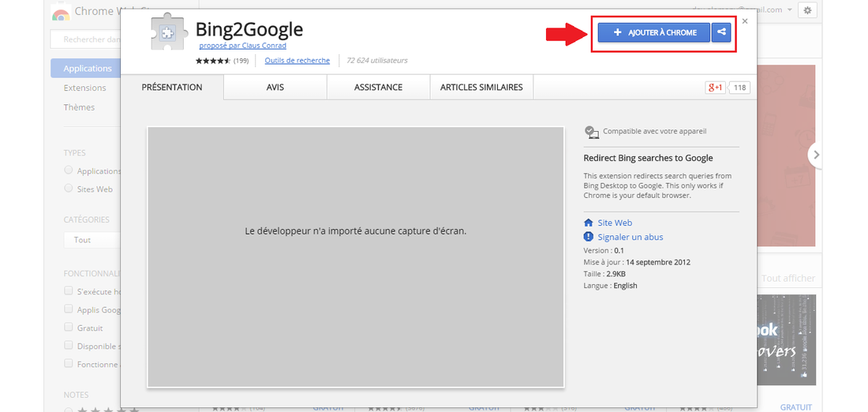The height and width of the screenshot is (412, 868).
Task: Click the Ajouter à Chrome button
Action: coord(654,32)
